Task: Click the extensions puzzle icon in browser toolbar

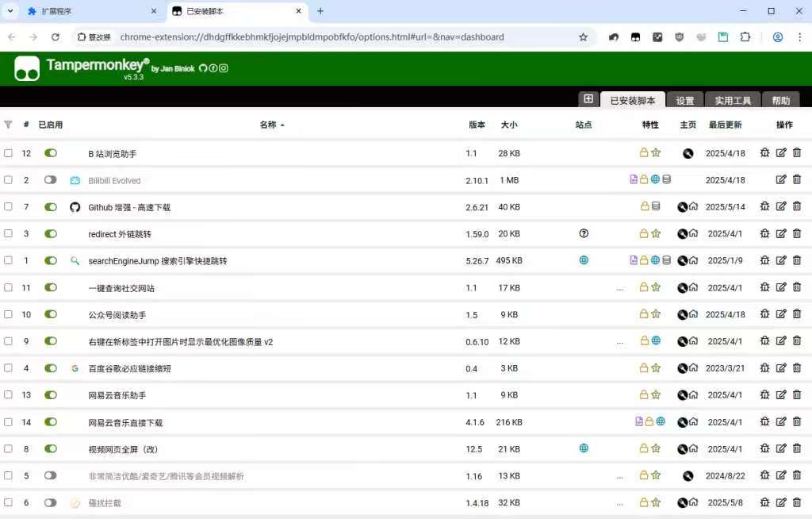Action: pyautogui.click(x=745, y=37)
